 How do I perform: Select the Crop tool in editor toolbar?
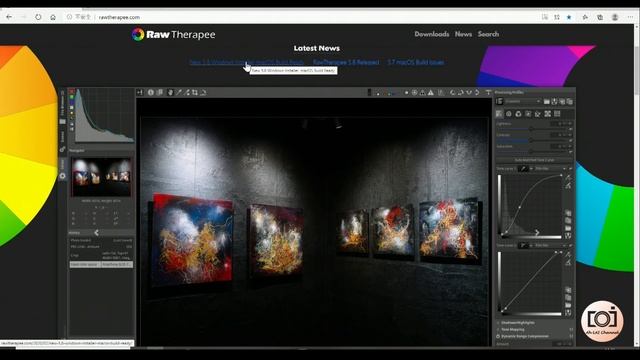tap(195, 93)
